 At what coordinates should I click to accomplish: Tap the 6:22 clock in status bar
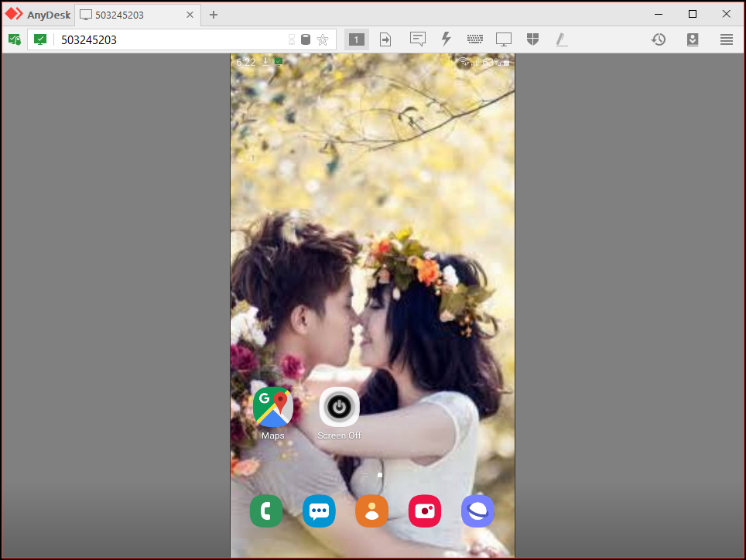click(245, 63)
